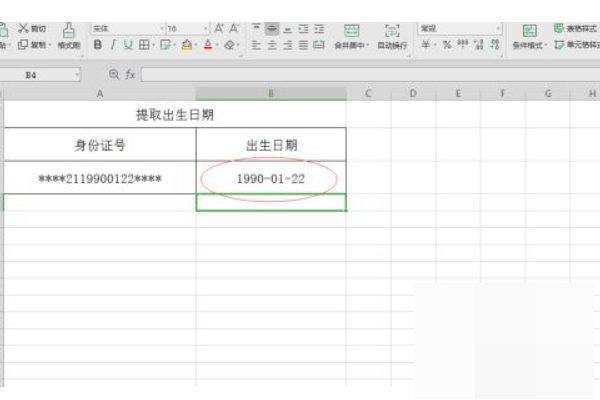Click the decrease indent icon

coord(303,28)
